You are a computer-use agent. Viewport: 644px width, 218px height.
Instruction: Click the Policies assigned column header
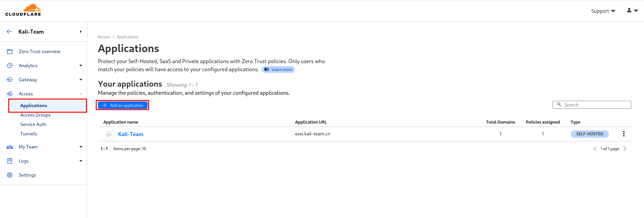(x=543, y=122)
